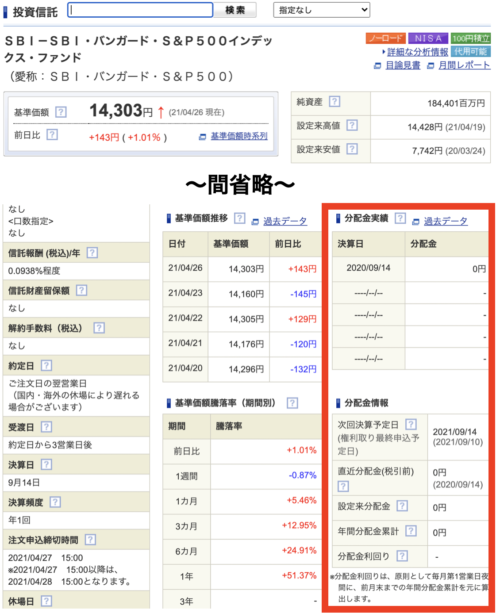Click help icon next to 決算頻度
The width and height of the screenshot is (500, 613).
[55, 502]
